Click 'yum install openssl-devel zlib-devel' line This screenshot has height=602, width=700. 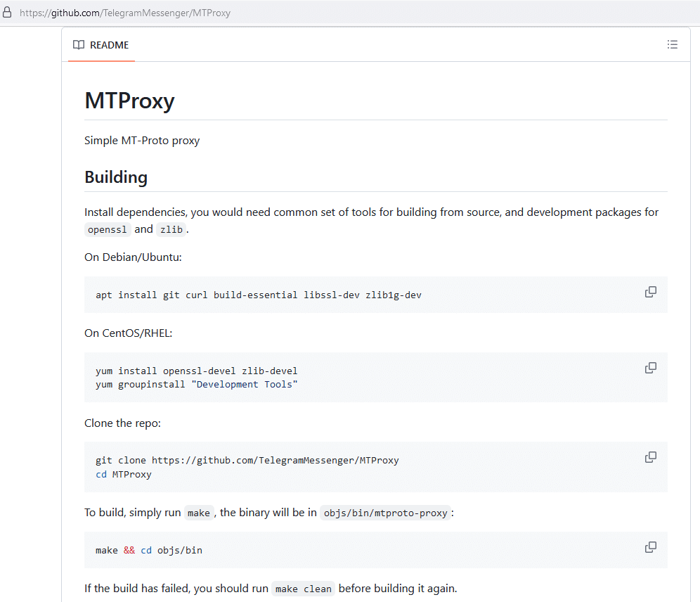pos(196,371)
